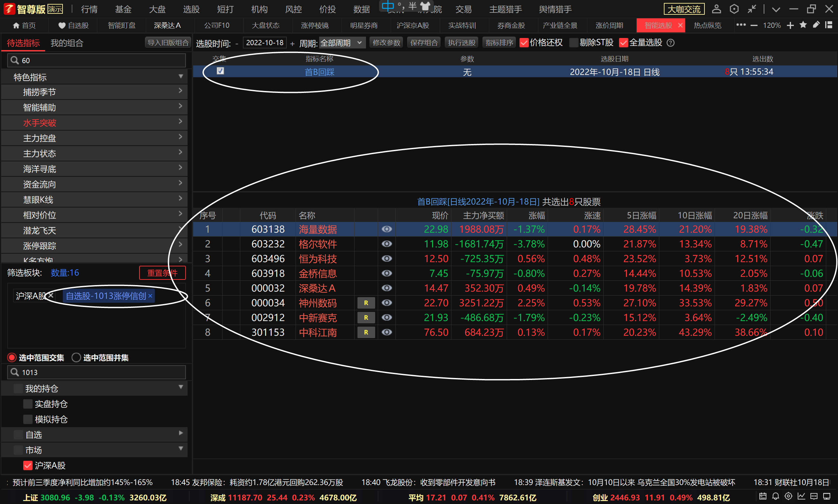Click the help question mark beside 全量选股
The width and height of the screenshot is (838, 504).
pyautogui.click(x=670, y=43)
